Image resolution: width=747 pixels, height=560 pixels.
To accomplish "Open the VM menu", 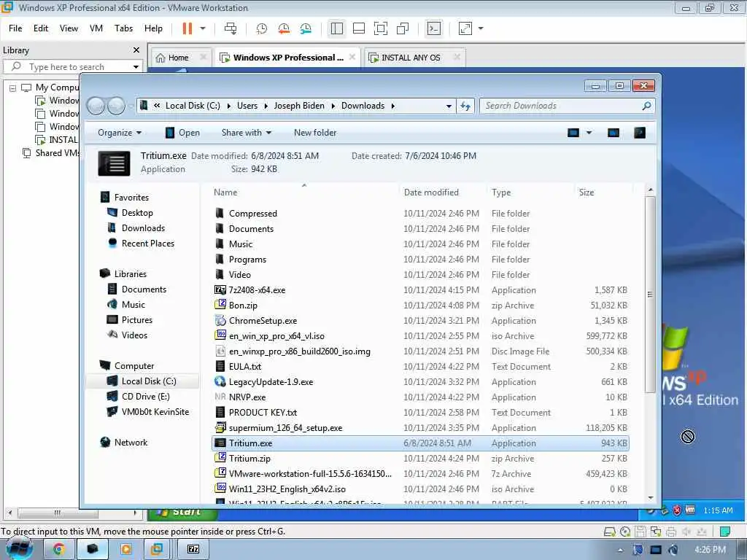I will [x=96, y=28].
